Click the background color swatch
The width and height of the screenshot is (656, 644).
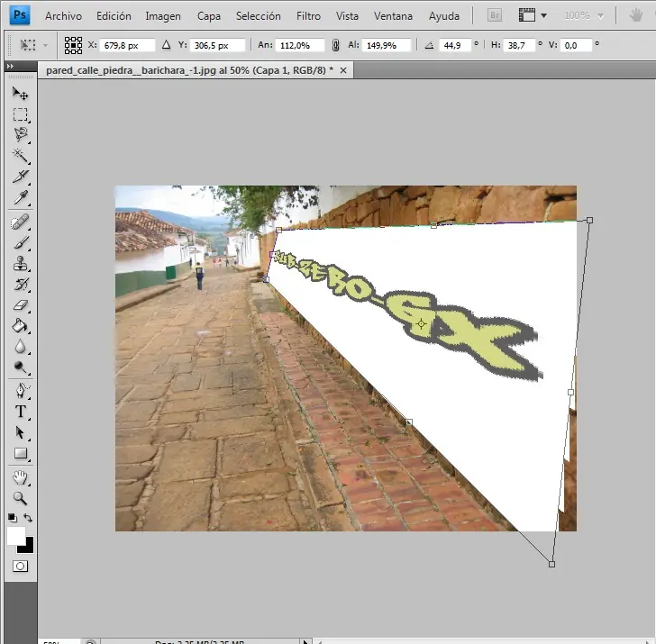click(28, 547)
